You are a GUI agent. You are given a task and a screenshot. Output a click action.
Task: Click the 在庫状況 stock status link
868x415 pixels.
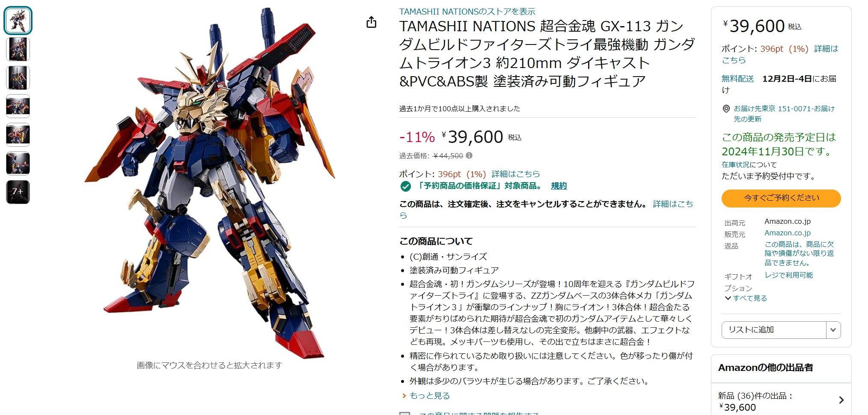tap(735, 165)
